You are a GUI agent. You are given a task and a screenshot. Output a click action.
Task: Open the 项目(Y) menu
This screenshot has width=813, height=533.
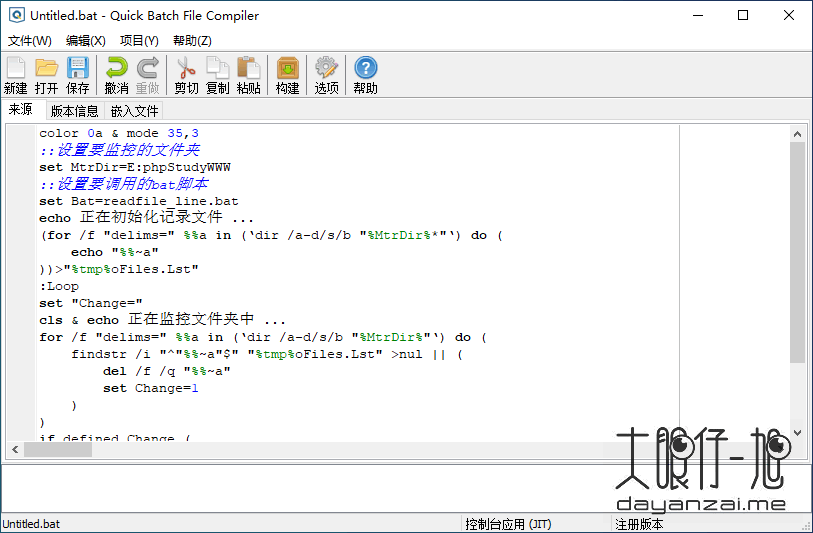pos(139,40)
